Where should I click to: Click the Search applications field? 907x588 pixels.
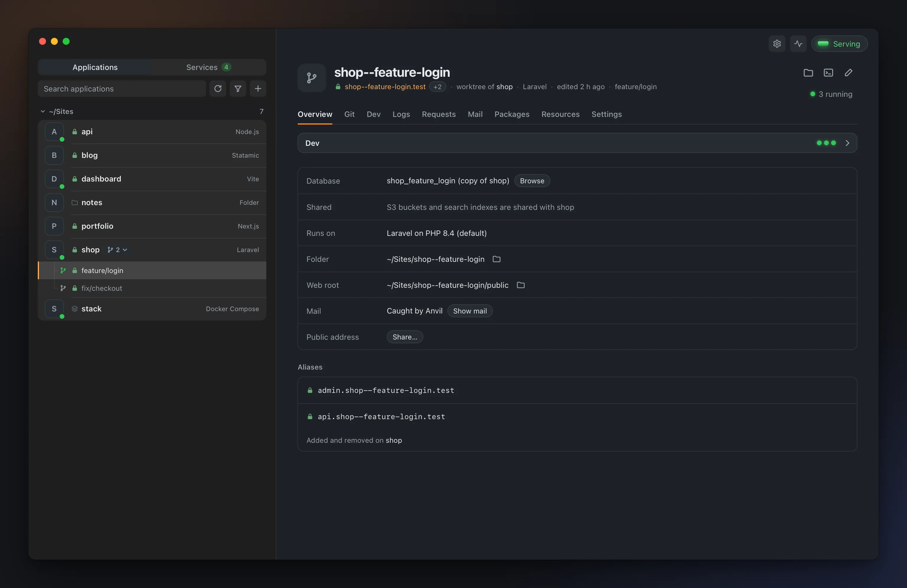click(x=122, y=89)
